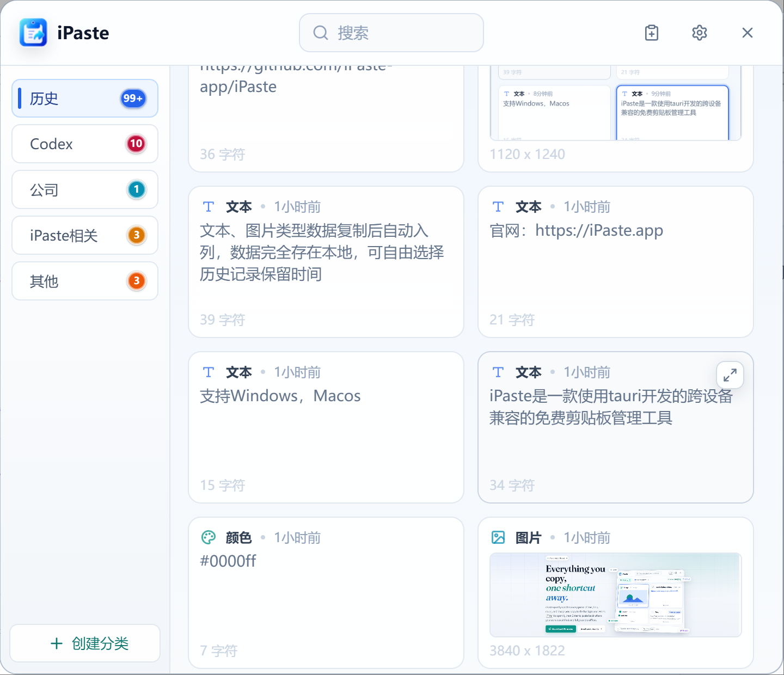Open the 1120 x 1240 image thumbnail
784x675 pixels.
(616, 103)
